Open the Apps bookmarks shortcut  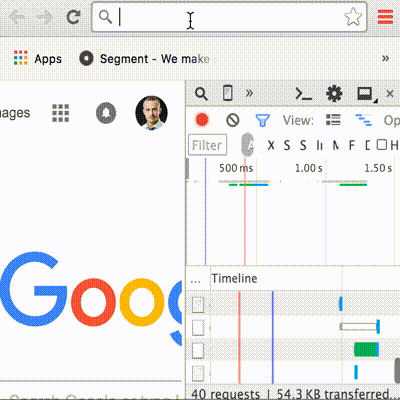(x=38, y=59)
